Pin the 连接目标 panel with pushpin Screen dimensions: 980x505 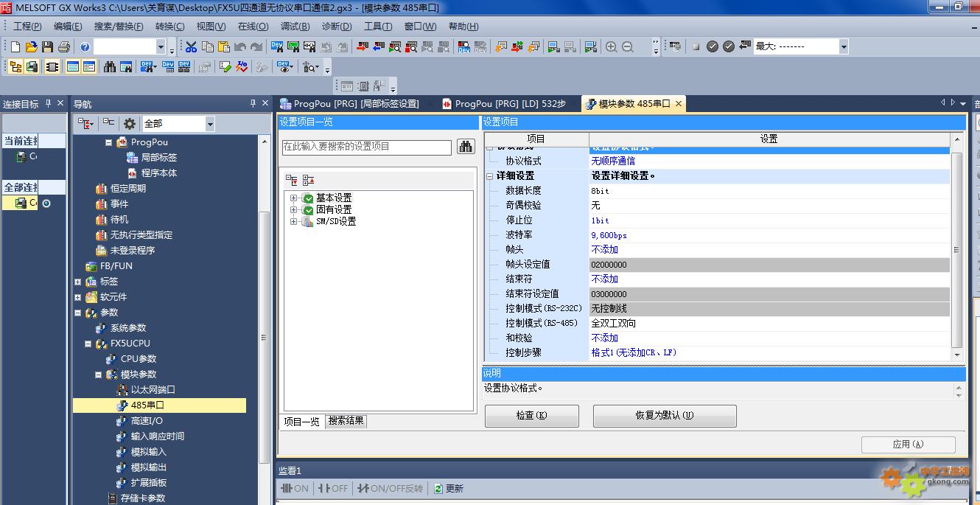(48, 104)
